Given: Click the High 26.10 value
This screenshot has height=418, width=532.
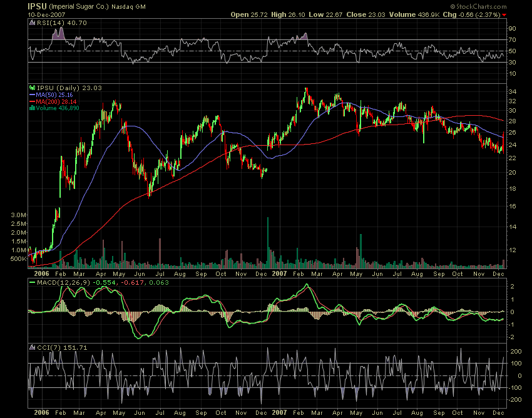Looking at the screenshot, I should (x=288, y=14).
